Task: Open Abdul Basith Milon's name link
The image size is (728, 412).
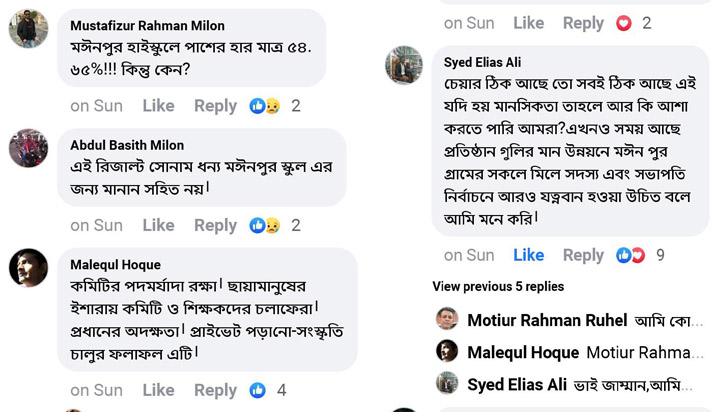Action: 127,145
